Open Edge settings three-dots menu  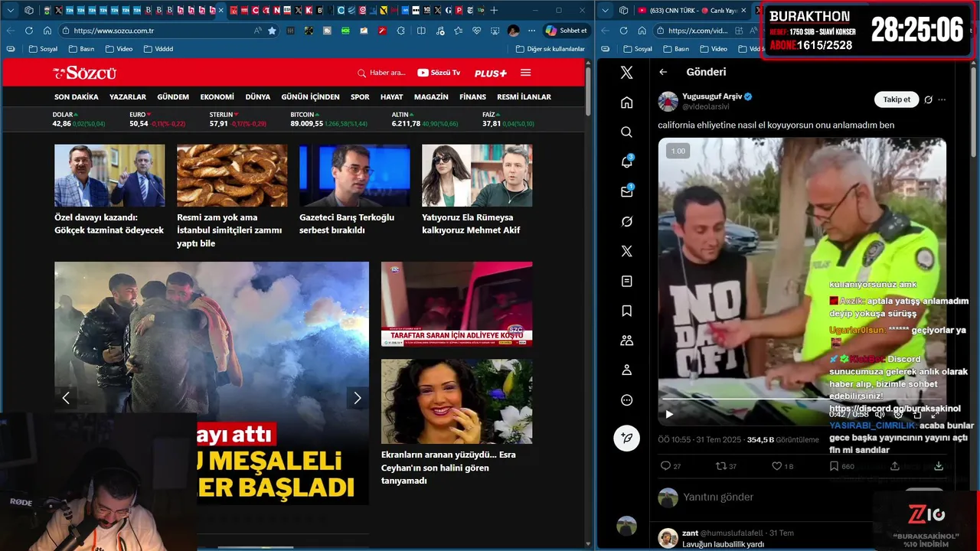click(x=532, y=31)
